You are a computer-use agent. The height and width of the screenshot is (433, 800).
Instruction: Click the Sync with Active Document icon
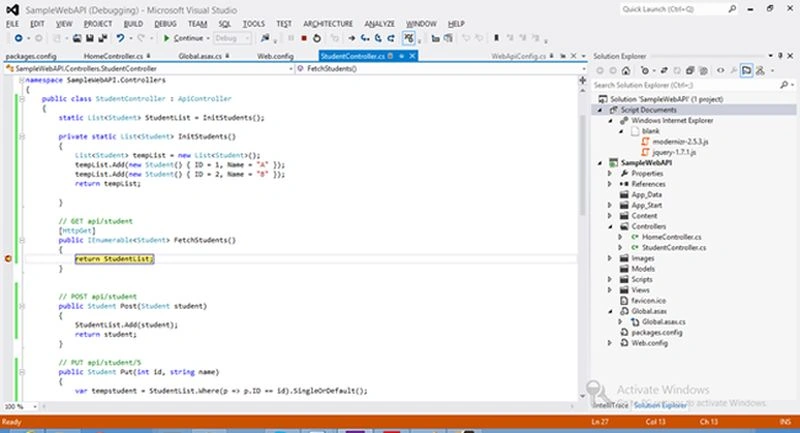(664, 71)
